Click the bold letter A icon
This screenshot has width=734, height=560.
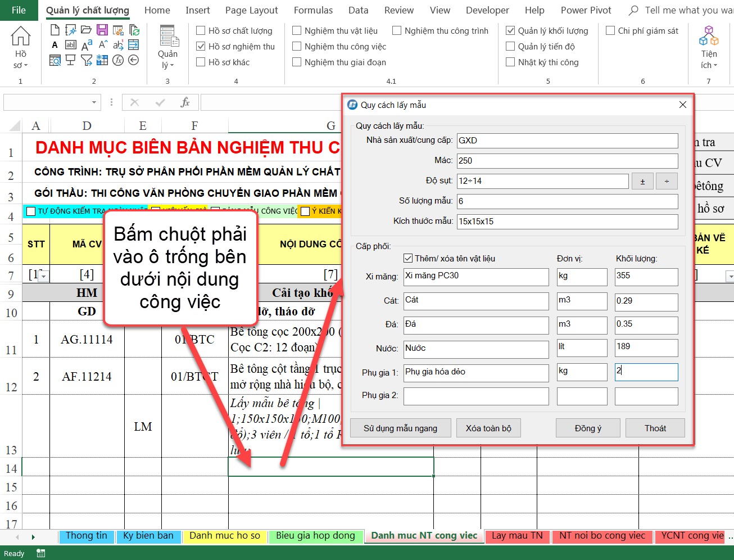tap(55, 45)
